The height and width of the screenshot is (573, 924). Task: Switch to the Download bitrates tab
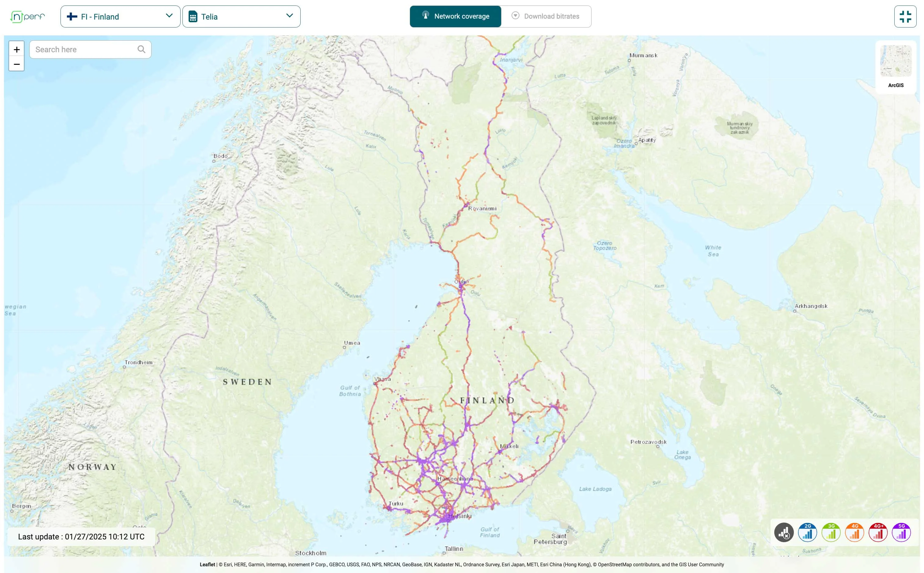tap(546, 16)
